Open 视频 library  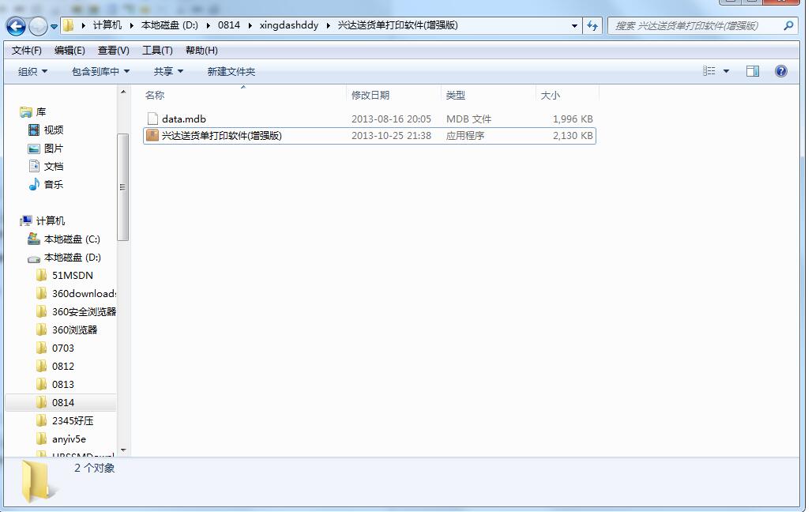click(54, 130)
